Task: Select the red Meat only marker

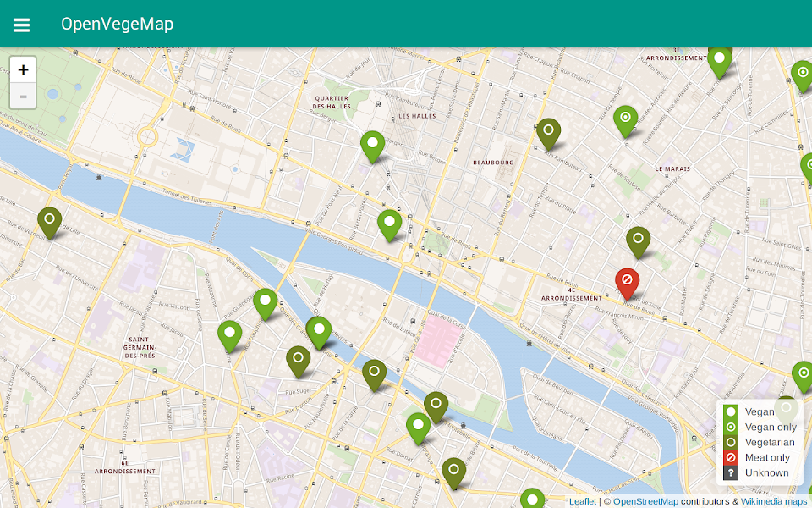Action: (x=627, y=281)
